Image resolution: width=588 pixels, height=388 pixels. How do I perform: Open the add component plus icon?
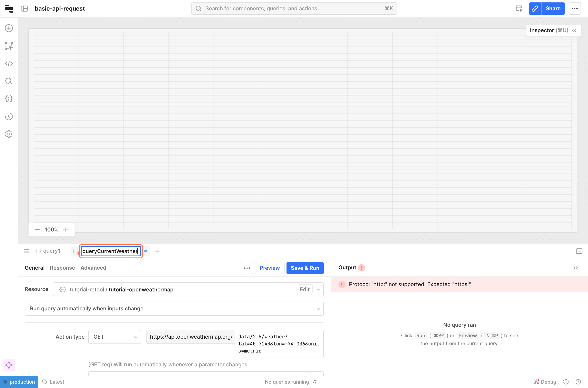click(x=9, y=28)
